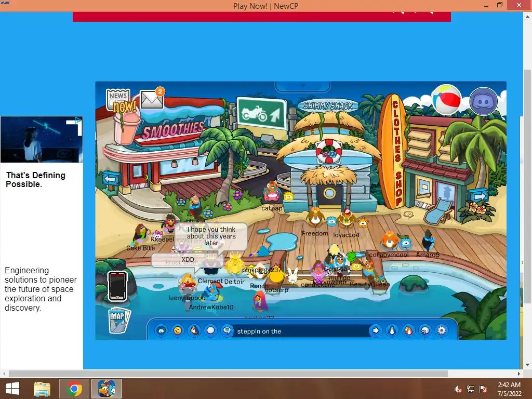
Task: Click penguin named Amaro5
Action: click(428, 240)
